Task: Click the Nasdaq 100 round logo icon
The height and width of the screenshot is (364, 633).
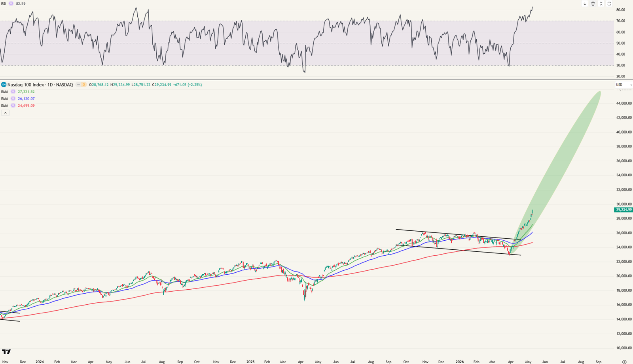Action: (4, 85)
